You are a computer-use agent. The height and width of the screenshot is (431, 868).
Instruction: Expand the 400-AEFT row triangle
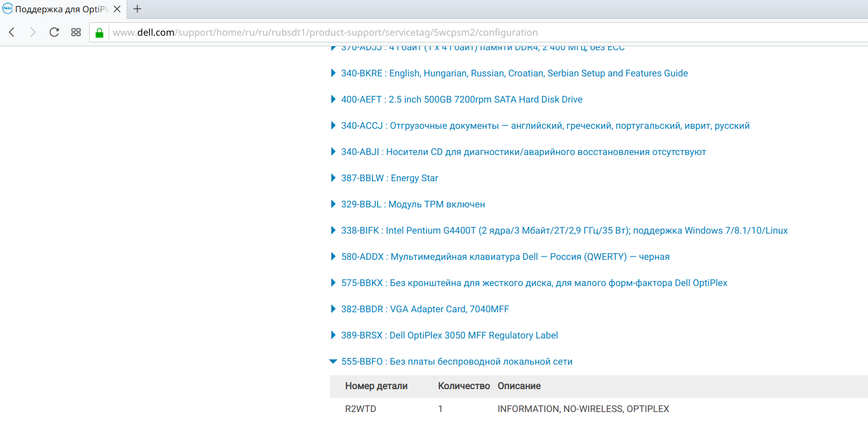point(333,99)
